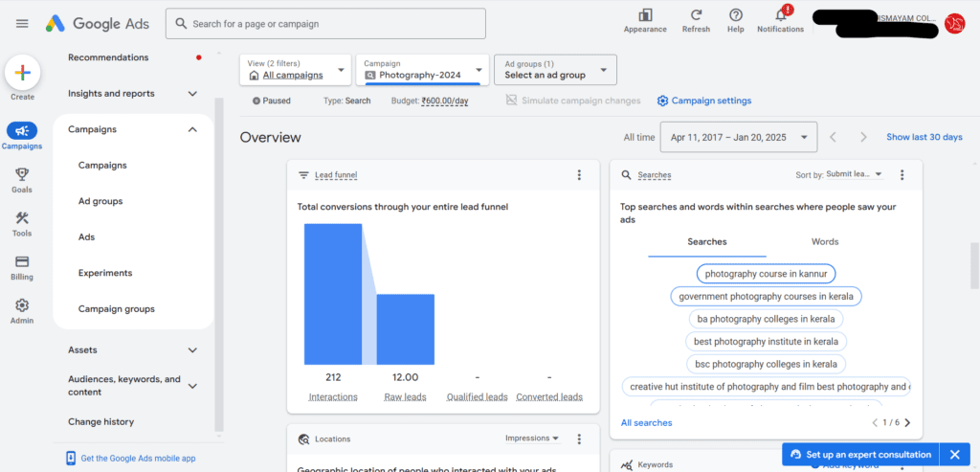The image size is (980, 472).
Task: Close the expert consultation banner
Action: coord(954,455)
